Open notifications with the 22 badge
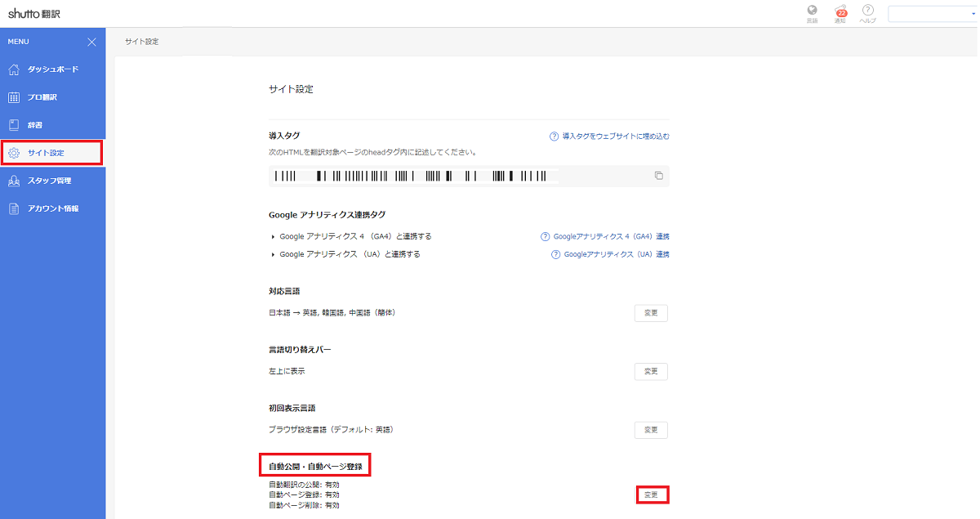980x519 pixels. [x=840, y=12]
